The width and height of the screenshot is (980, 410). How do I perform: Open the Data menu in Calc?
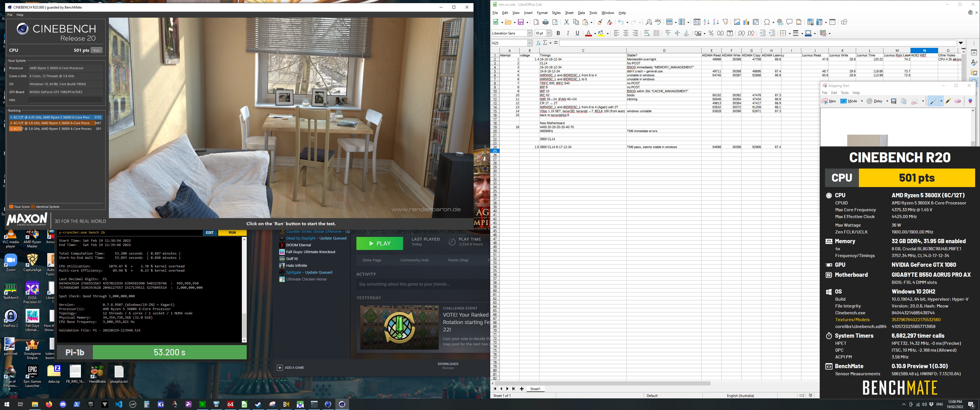(x=581, y=13)
